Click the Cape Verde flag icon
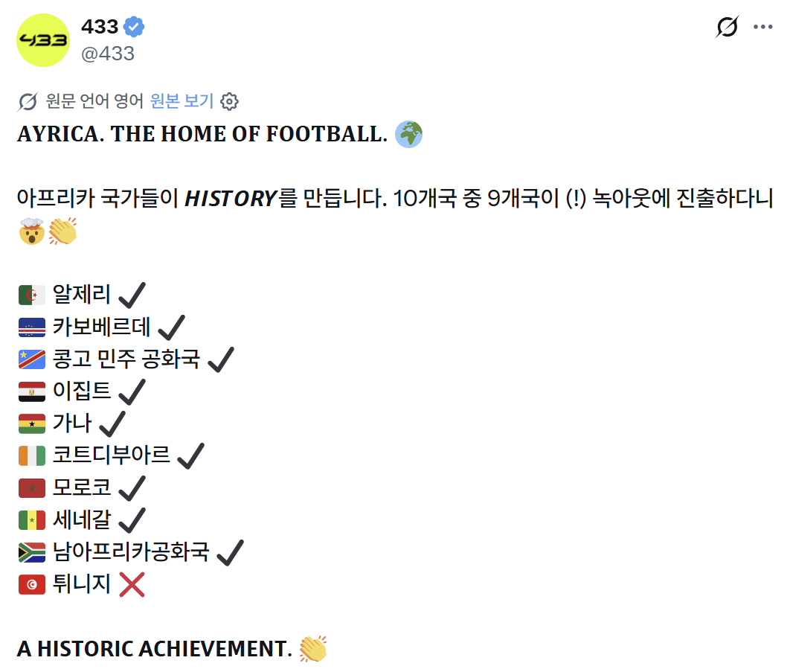Image resolution: width=790 pixels, height=672 pixels. [x=32, y=327]
